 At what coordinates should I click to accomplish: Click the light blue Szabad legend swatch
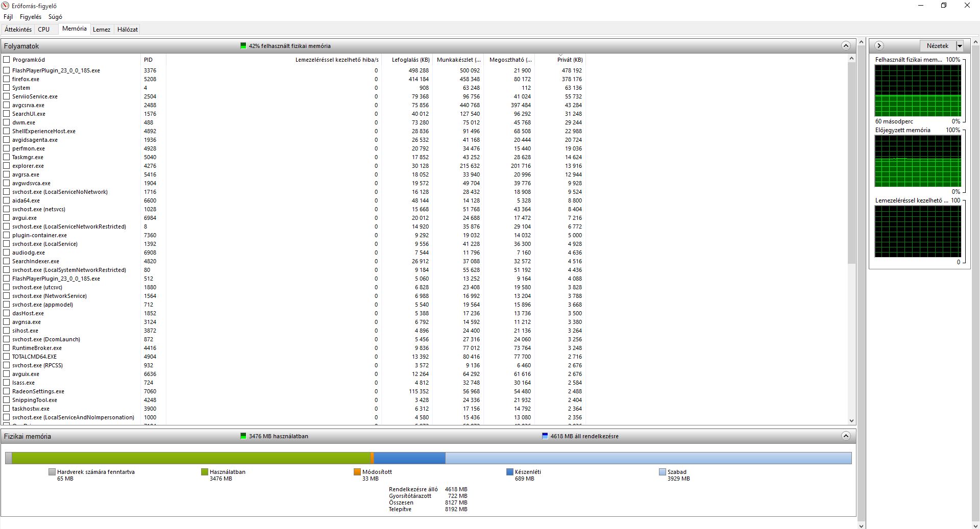point(663,472)
